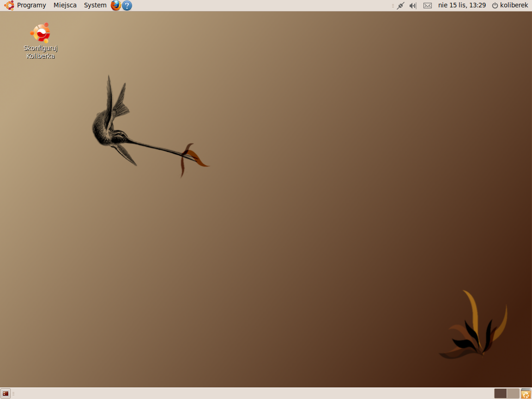Open the network connection indicator

(x=401, y=6)
